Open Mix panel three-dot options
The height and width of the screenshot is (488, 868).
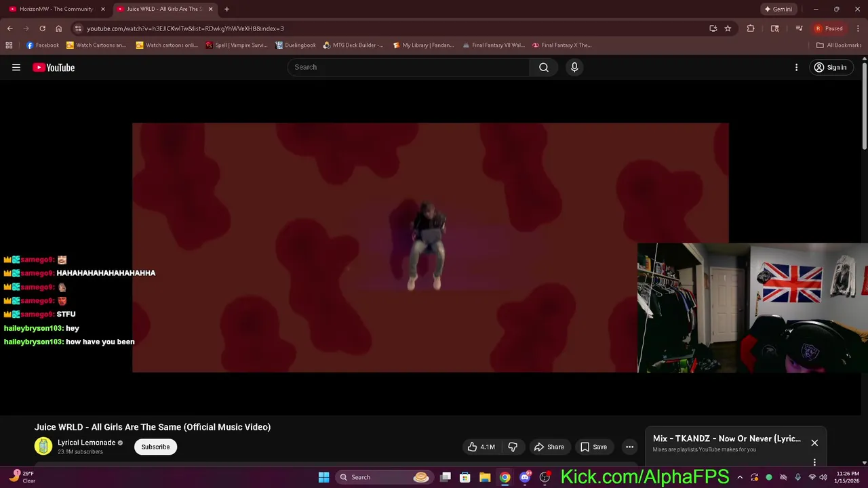814,462
